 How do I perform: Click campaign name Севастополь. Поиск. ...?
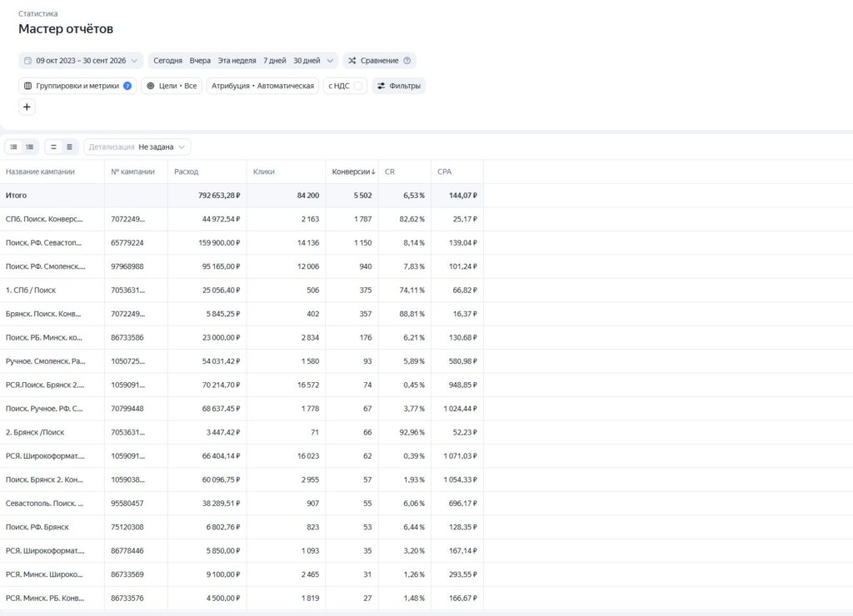tap(44, 504)
